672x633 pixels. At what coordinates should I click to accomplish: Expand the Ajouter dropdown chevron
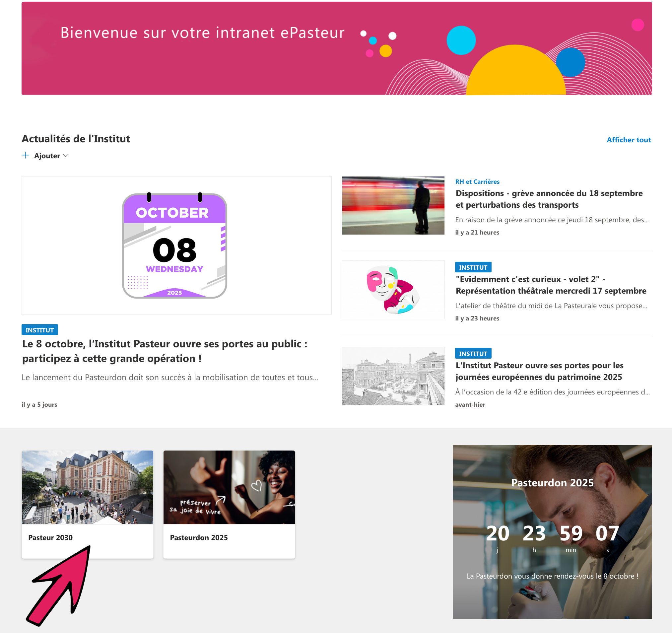point(66,156)
